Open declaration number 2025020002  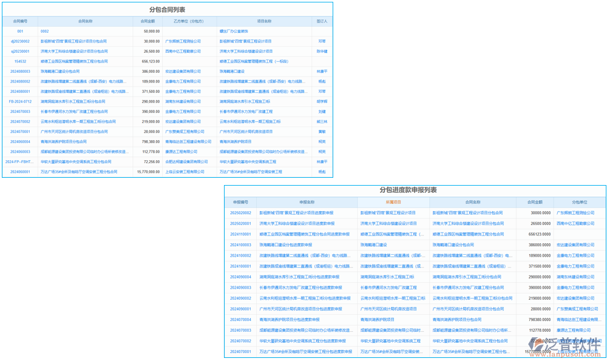240,213
